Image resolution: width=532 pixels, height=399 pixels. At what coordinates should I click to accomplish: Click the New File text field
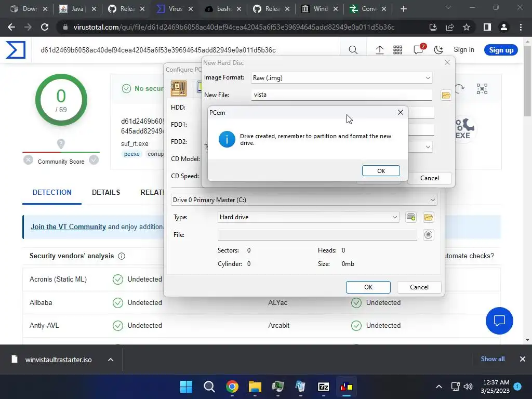pyautogui.click(x=341, y=95)
